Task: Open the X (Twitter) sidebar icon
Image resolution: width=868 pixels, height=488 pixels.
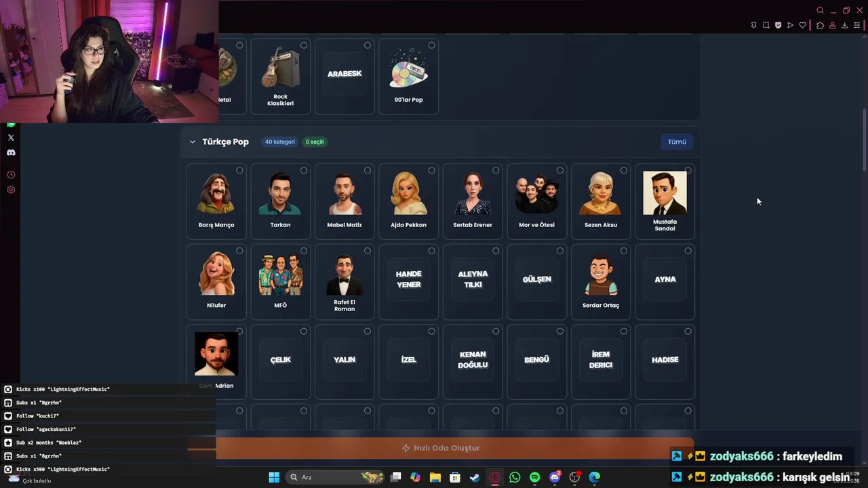Action: tap(11, 138)
